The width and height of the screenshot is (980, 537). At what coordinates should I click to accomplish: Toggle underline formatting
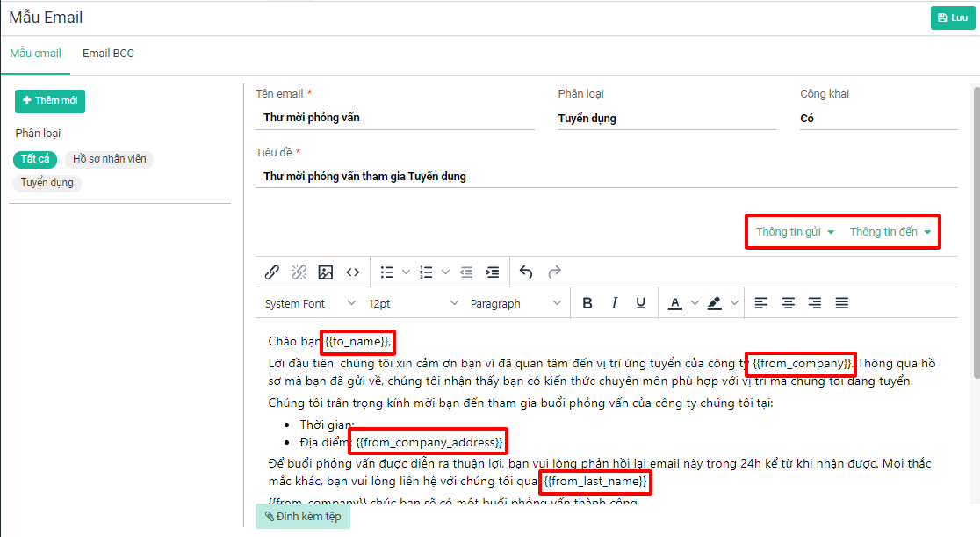click(x=641, y=303)
